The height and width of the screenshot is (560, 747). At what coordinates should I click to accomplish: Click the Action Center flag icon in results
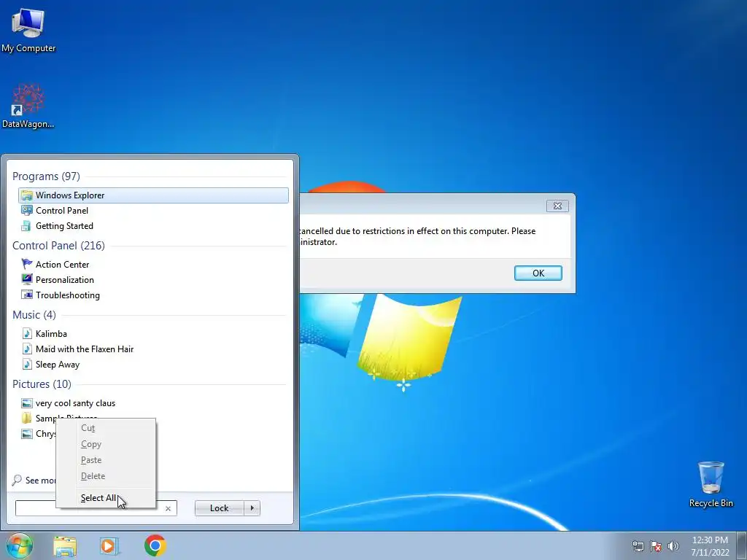27,264
